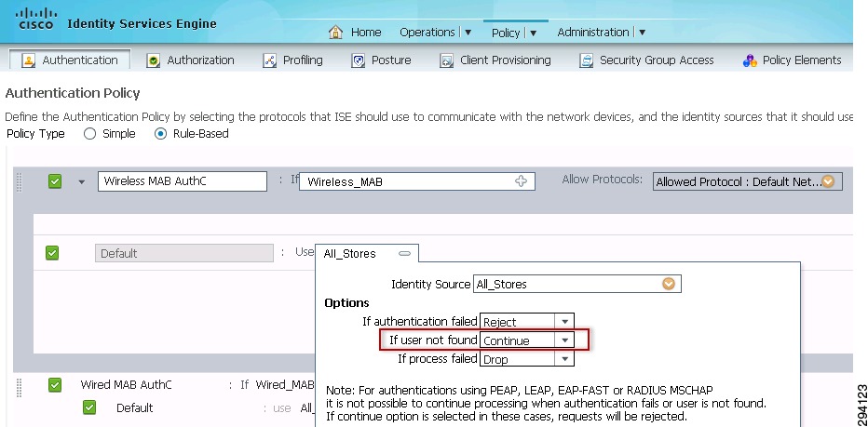This screenshot has width=868, height=427.
Task: Expand the Operations menu arrow
Action: [x=468, y=32]
